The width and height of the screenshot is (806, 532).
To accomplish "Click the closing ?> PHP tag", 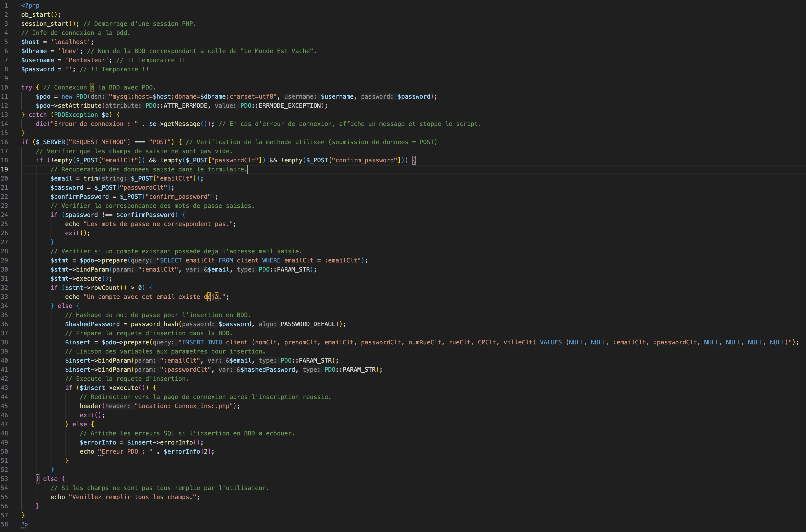I will coord(24,524).
